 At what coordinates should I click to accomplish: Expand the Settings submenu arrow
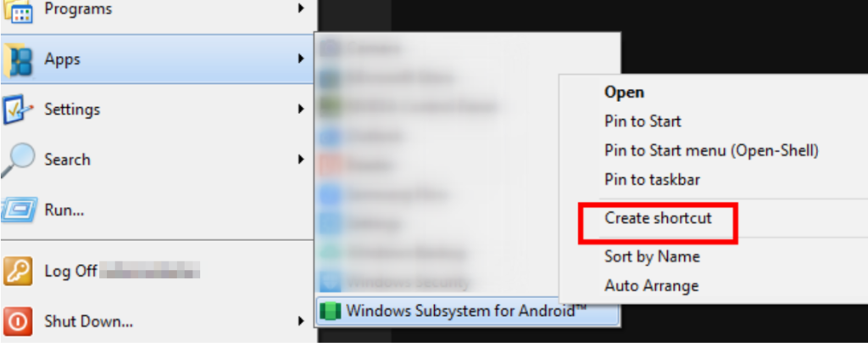tap(301, 109)
